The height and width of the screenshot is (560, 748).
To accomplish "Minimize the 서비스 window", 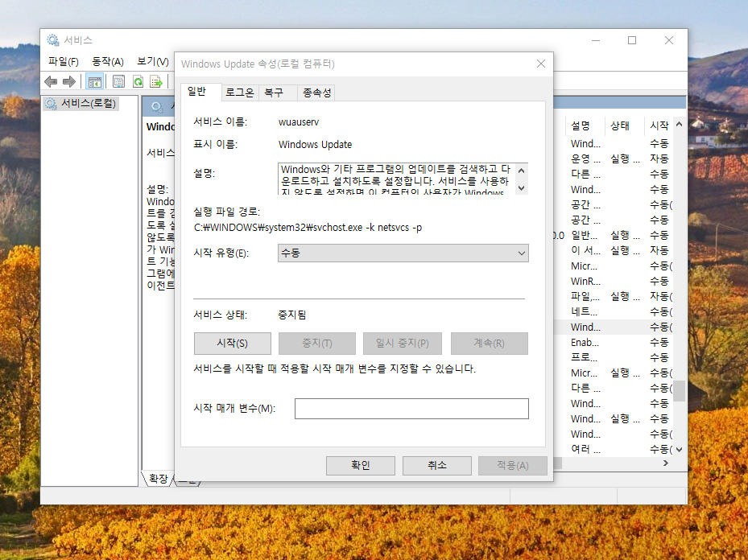I will (596, 40).
